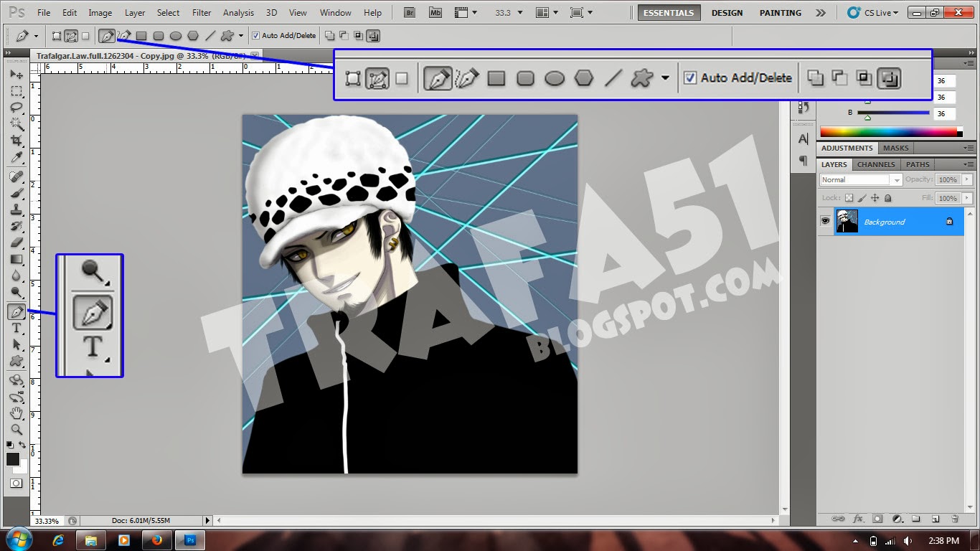Open shape geometry options arrow
980x551 pixels.
pos(241,36)
